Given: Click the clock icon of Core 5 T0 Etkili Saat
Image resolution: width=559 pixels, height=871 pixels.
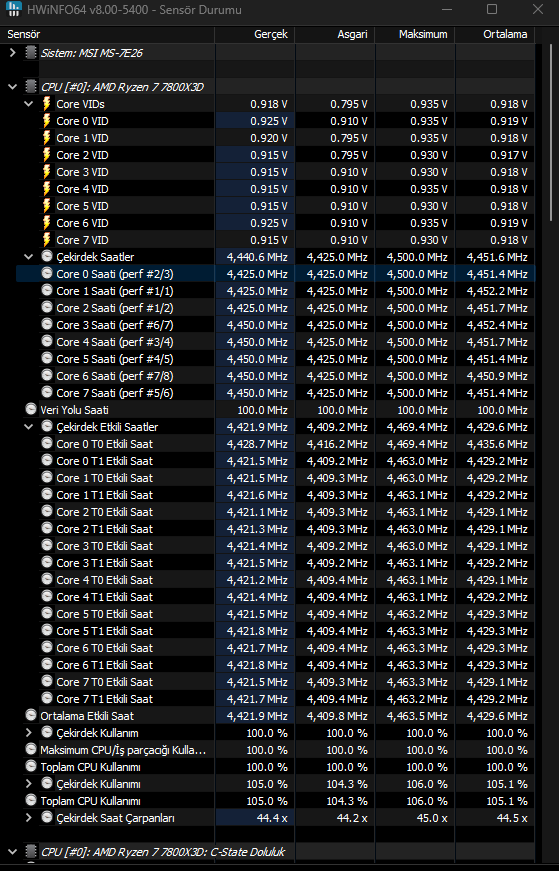Looking at the screenshot, I should (x=47, y=613).
